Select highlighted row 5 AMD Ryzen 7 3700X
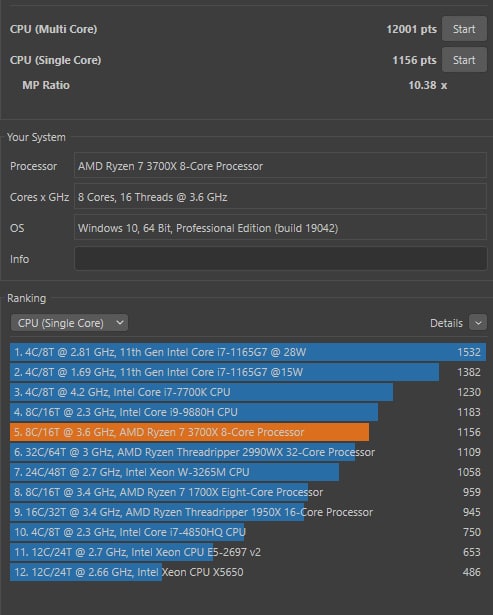The width and height of the screenshot is (493, 615). coord(248,432)
